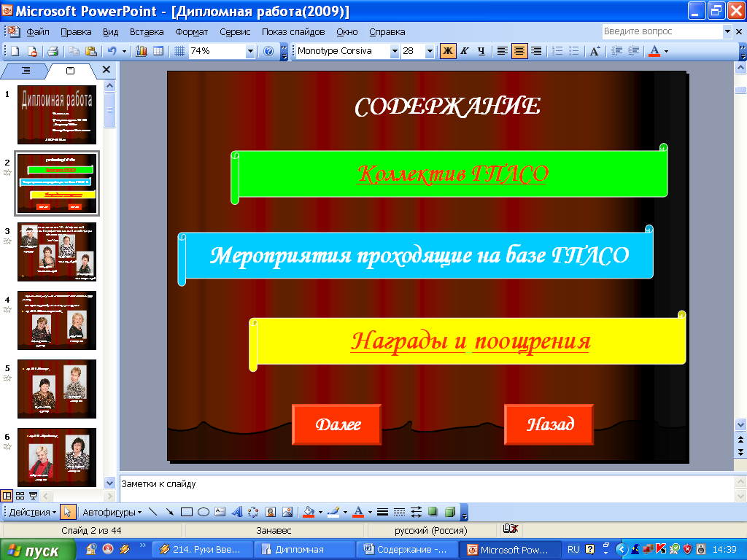Increase font size with the A icon

(595, 51)
